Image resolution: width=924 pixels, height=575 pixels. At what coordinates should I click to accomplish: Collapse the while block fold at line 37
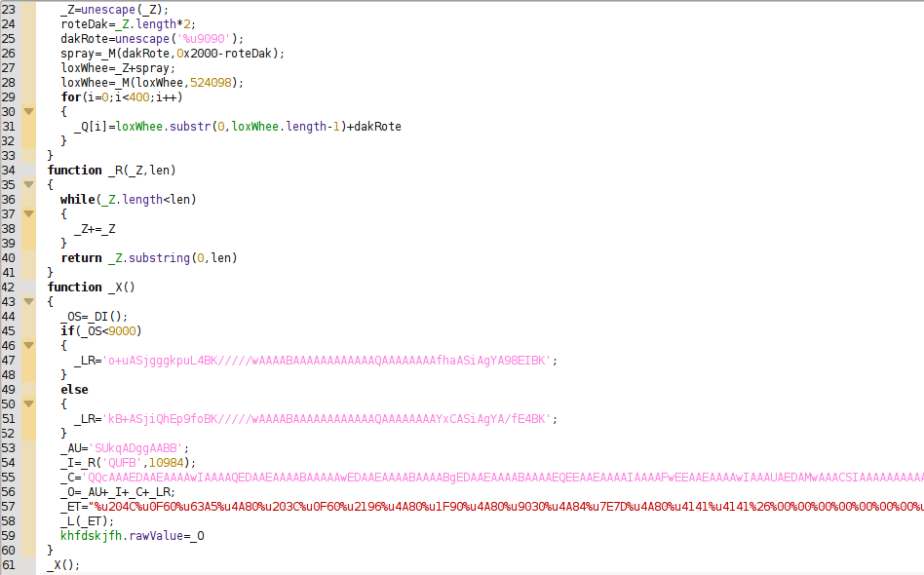click(28, 214)
